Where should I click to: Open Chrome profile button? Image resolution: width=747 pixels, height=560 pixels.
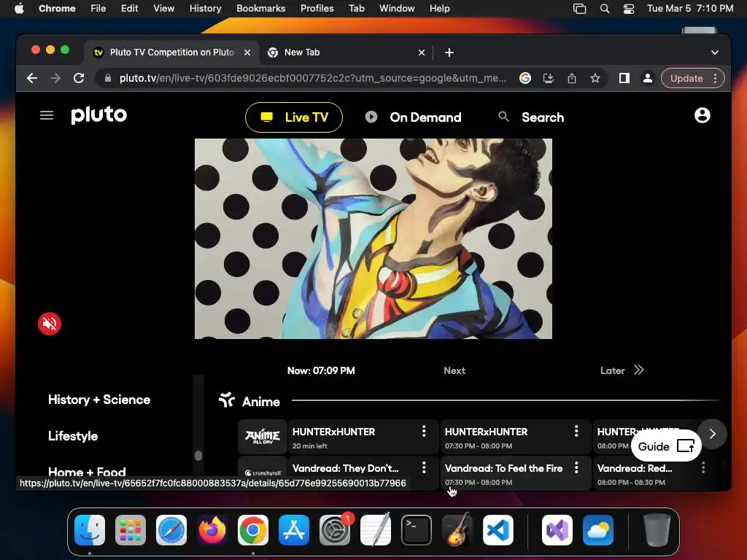click(x=648, y=78)
